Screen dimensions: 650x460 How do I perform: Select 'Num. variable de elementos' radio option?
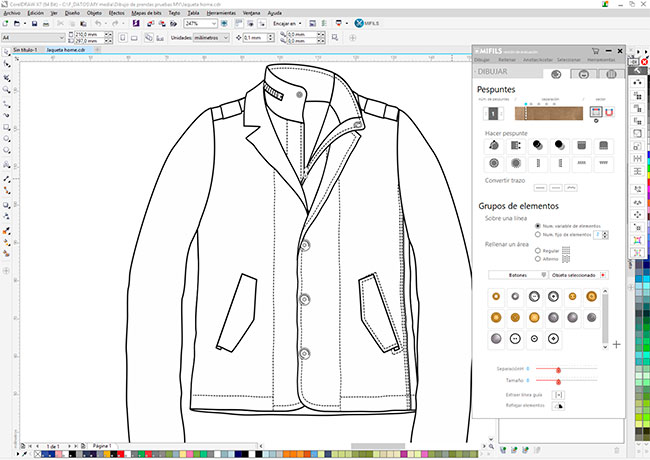(x=539, y=225)
